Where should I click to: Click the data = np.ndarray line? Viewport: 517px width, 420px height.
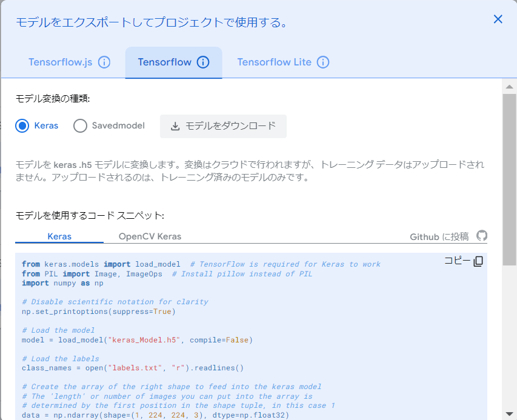(155, 415)
